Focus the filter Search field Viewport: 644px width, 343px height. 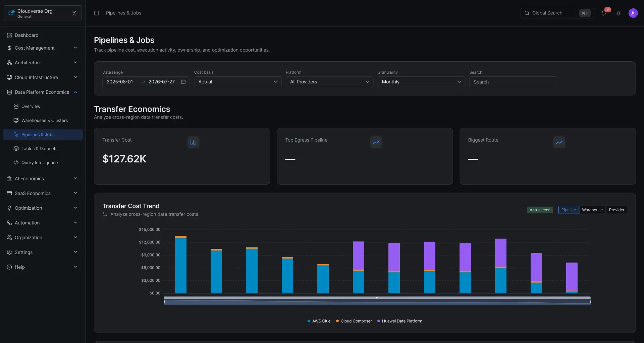coord(513,82)
